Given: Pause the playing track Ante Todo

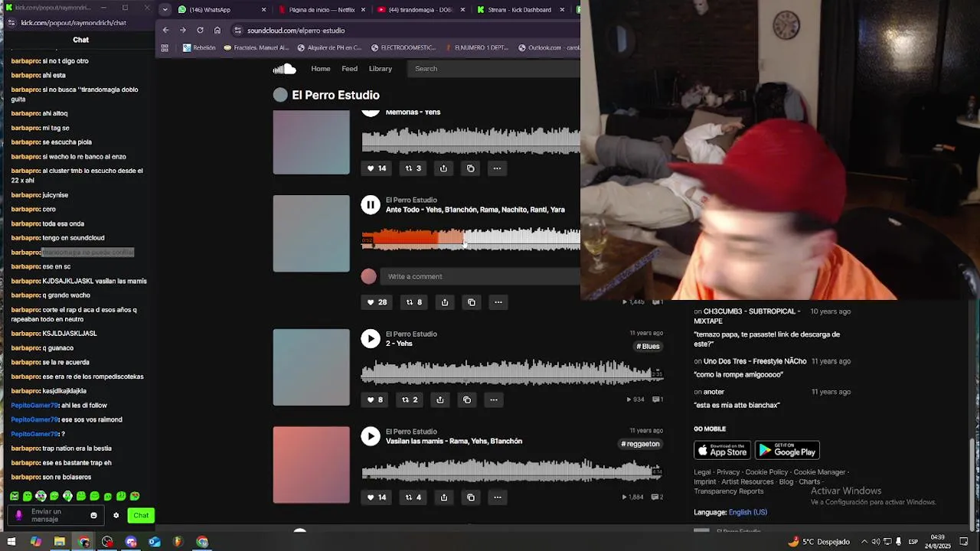Looking at the screenshot, I should (x=371, y=204).
